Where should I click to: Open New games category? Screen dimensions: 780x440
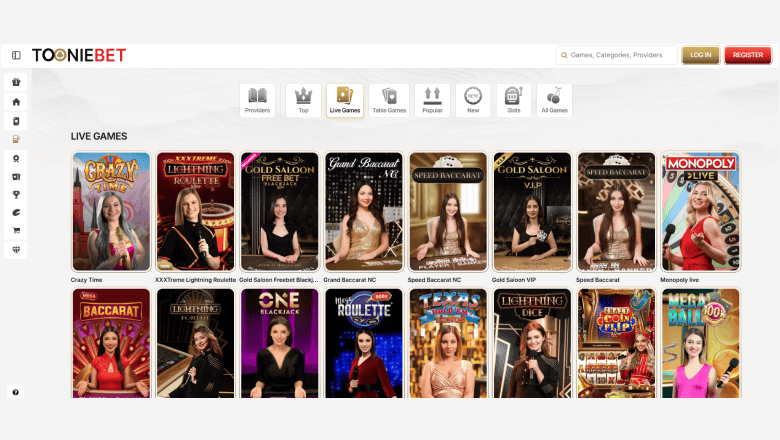pos(473,100)
